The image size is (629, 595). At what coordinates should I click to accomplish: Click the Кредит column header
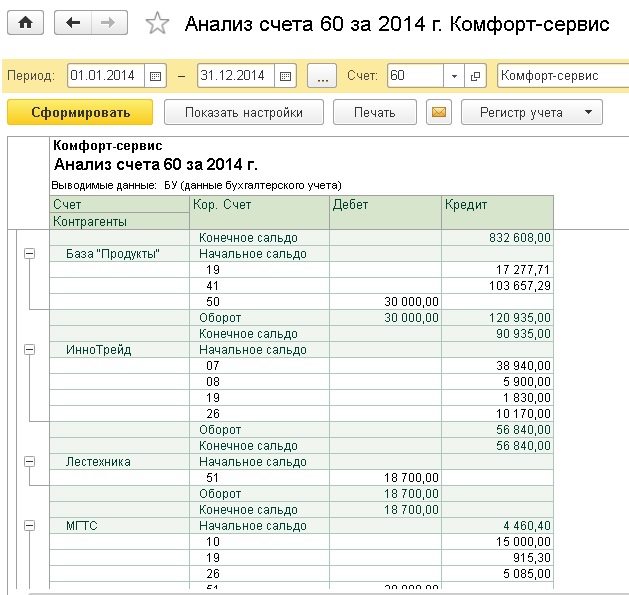pyautogui.click(x=497, y=212)
